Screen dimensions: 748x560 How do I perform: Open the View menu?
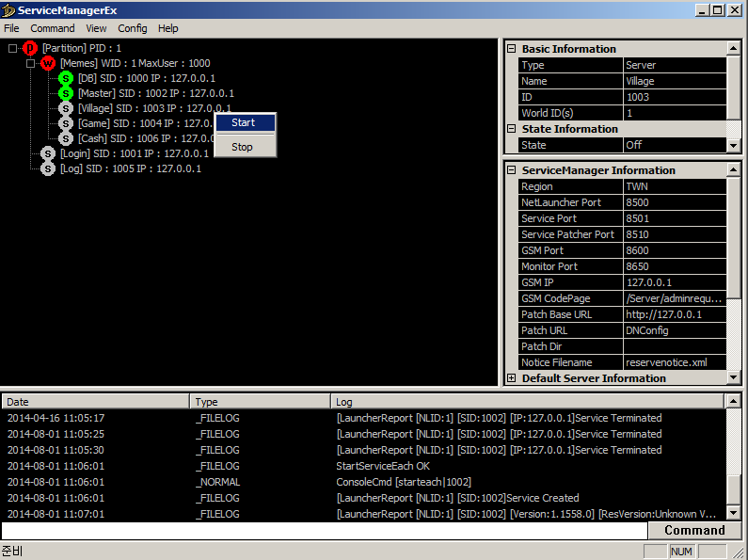click(96, 28)
